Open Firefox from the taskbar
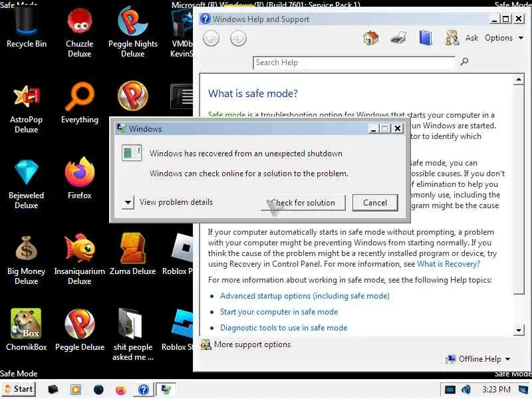 pyautogui.click(x=121, y=390)
